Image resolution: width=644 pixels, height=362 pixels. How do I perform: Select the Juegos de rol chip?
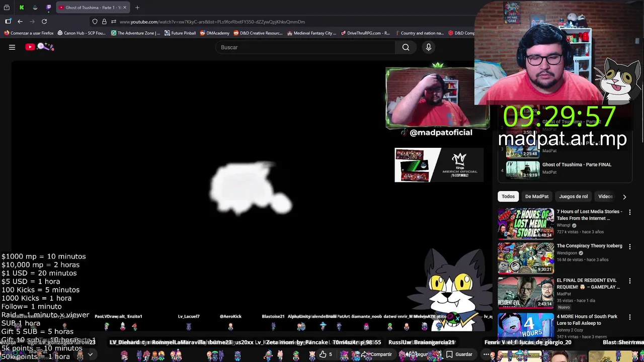coord(574,197)
